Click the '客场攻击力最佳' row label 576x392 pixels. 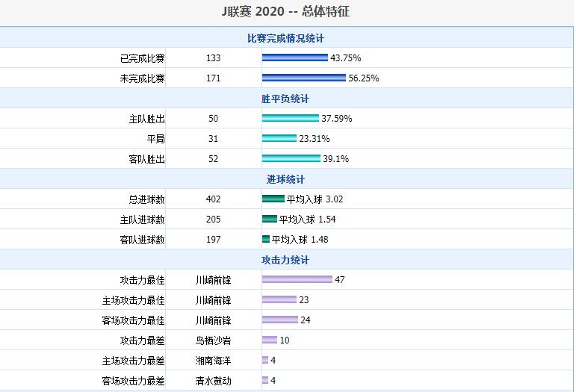click(x=133, y=320)
